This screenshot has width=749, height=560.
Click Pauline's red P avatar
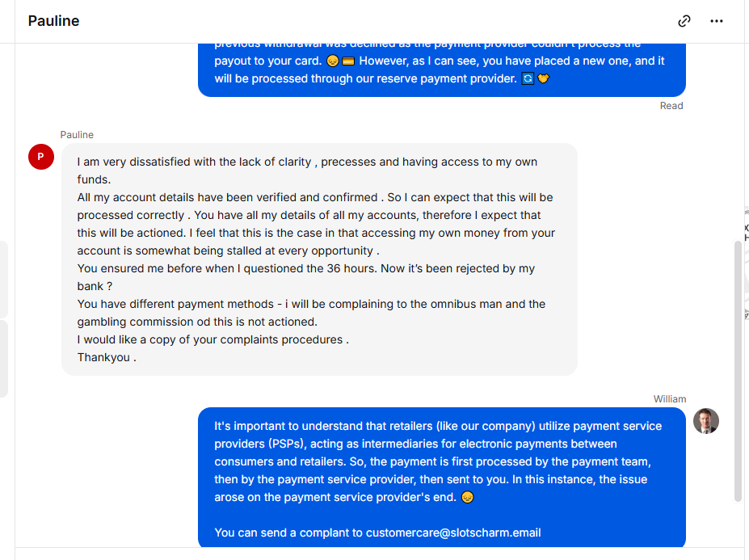coord(41,157)
